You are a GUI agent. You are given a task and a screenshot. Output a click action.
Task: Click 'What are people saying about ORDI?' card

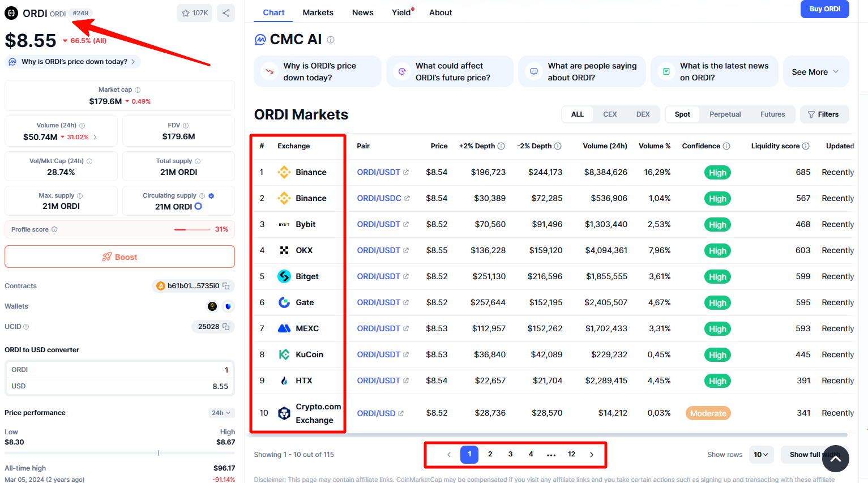582,71
